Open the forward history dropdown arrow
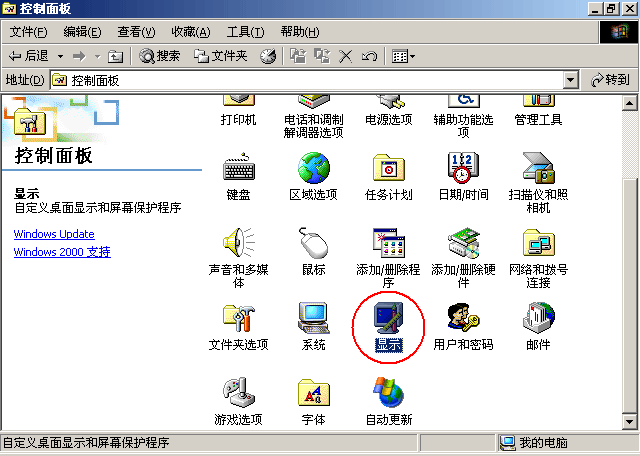This screenshot has width=640, height=456. coord(98,56)
